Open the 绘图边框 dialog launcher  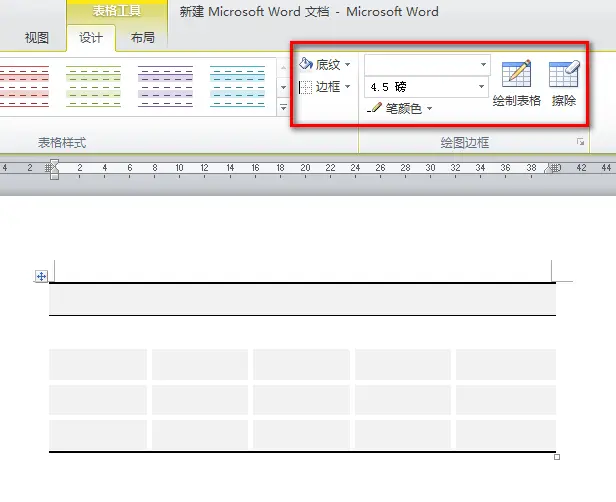click(581, 142)
